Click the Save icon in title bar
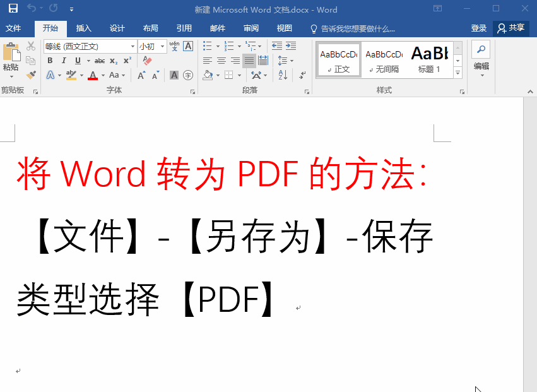The height and width of the screenshot is (392, 537). [x=13, y=8]
